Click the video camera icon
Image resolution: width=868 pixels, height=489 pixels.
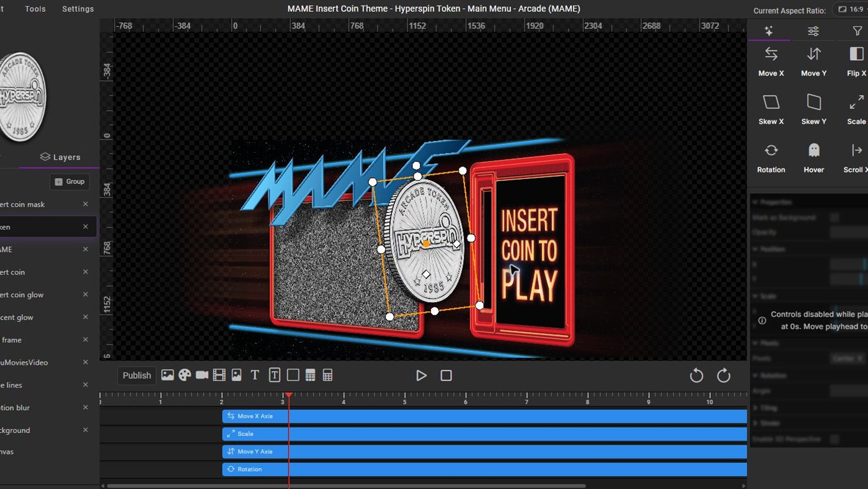[x=202, y=375]
